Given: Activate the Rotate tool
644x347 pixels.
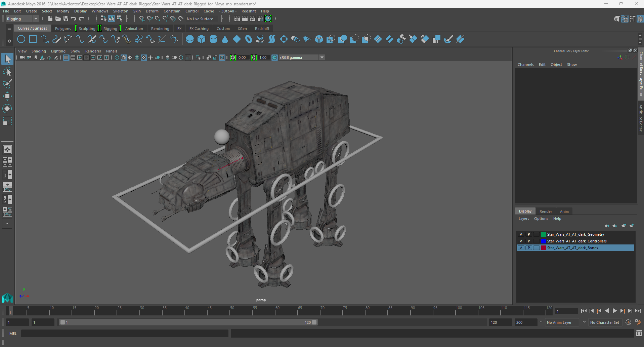Looking at the screenshot, I should point(7,108).
